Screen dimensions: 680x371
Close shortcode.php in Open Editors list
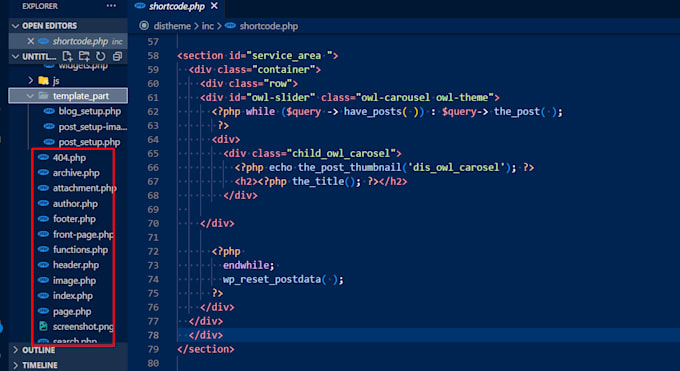tap(30, 41)
